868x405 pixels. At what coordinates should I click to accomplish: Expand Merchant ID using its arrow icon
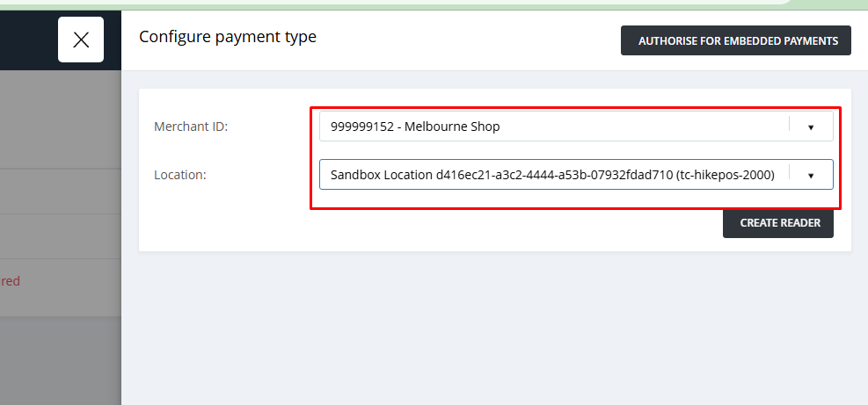811,127
